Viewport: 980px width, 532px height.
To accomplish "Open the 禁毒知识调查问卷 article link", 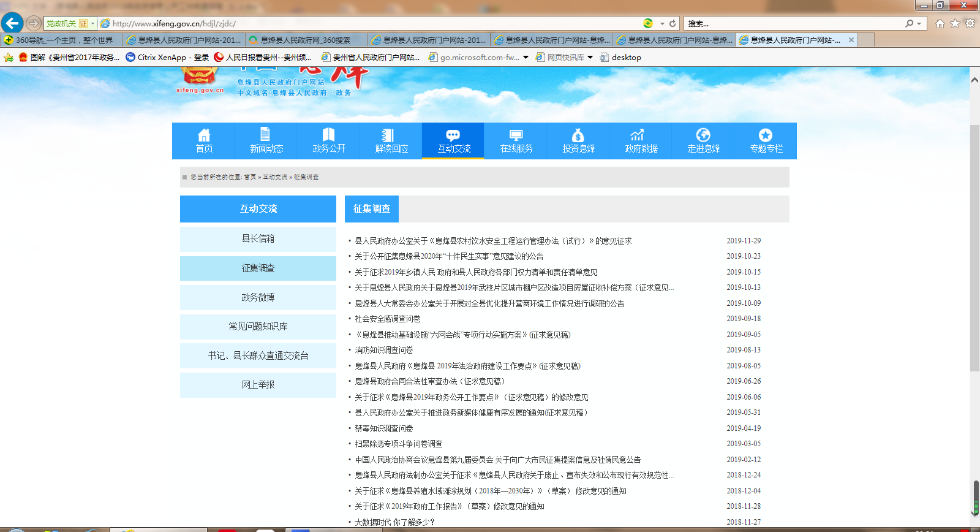I will (384, 428).
